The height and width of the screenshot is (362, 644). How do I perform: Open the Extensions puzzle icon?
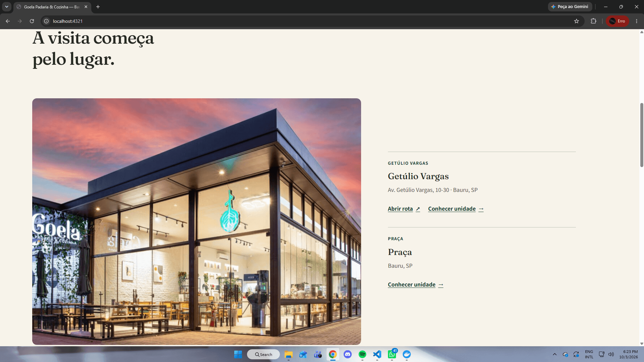pyautogui.click(x=593, y=21)
